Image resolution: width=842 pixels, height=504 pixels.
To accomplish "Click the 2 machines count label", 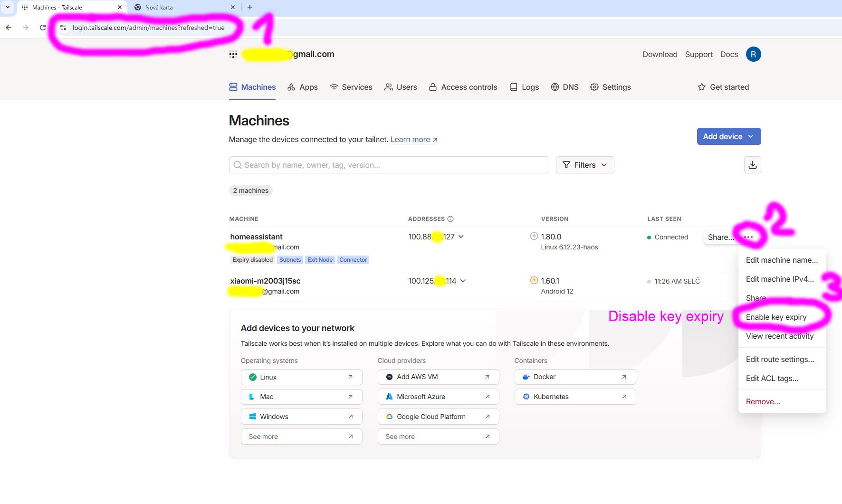I will click(x=251, y=190).
